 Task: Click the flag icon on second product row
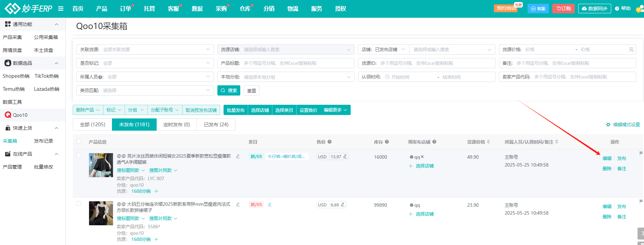pyautogui.click(x=641, y=201)
